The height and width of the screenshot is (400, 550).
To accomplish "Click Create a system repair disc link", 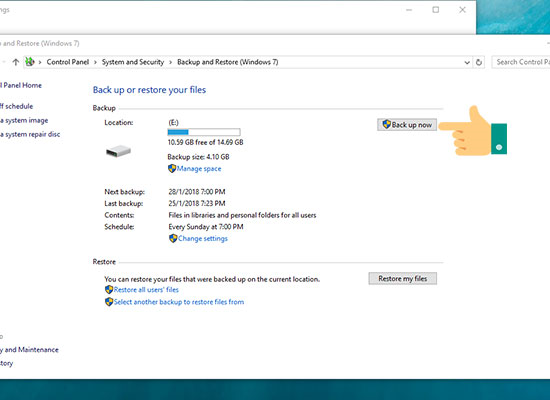I will click(x=30, y=134).
